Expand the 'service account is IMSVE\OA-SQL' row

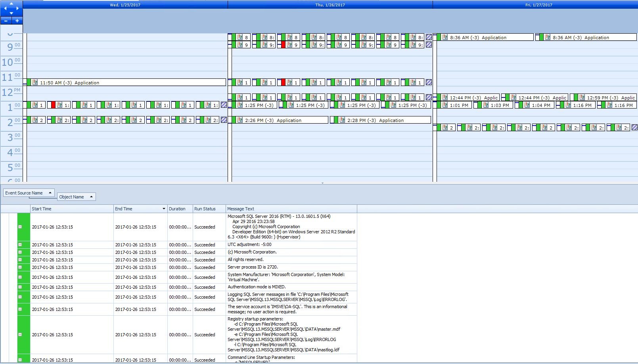[x=20, y=309]
